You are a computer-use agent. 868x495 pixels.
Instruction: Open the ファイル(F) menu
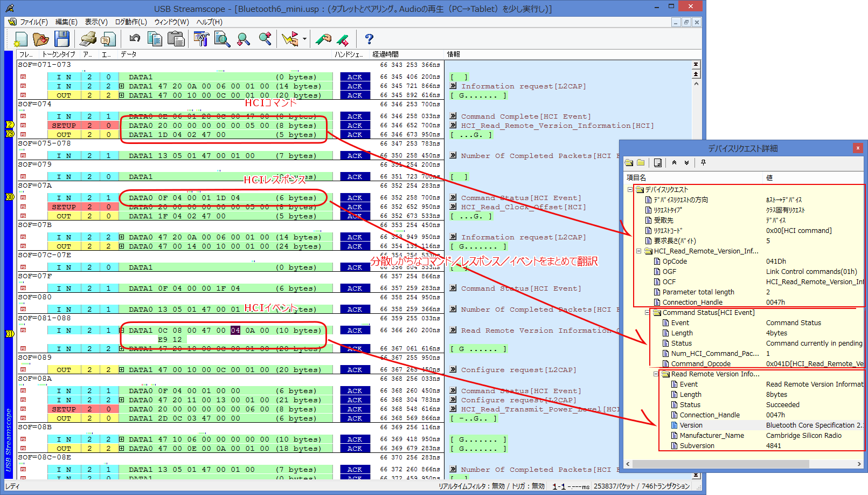[x=34, y=22]
